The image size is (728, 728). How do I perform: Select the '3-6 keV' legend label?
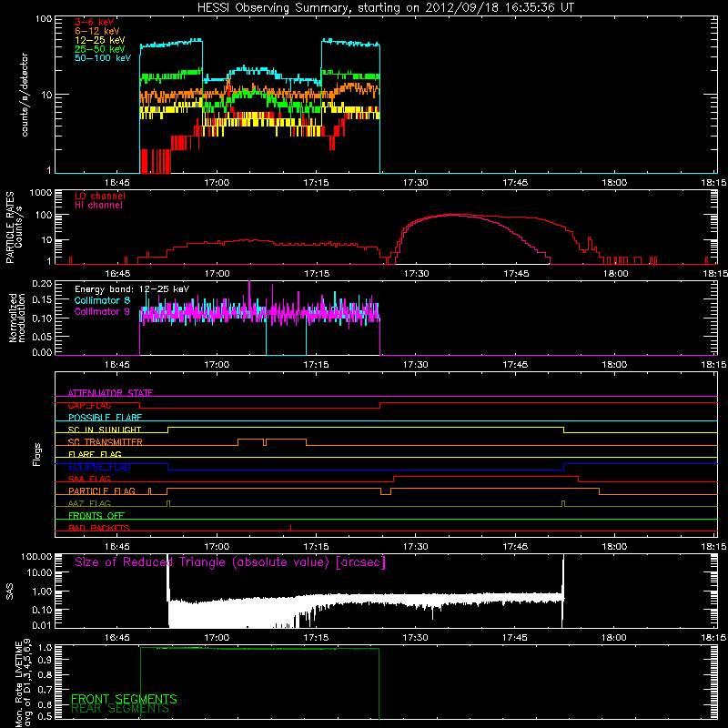click(95, 22)
